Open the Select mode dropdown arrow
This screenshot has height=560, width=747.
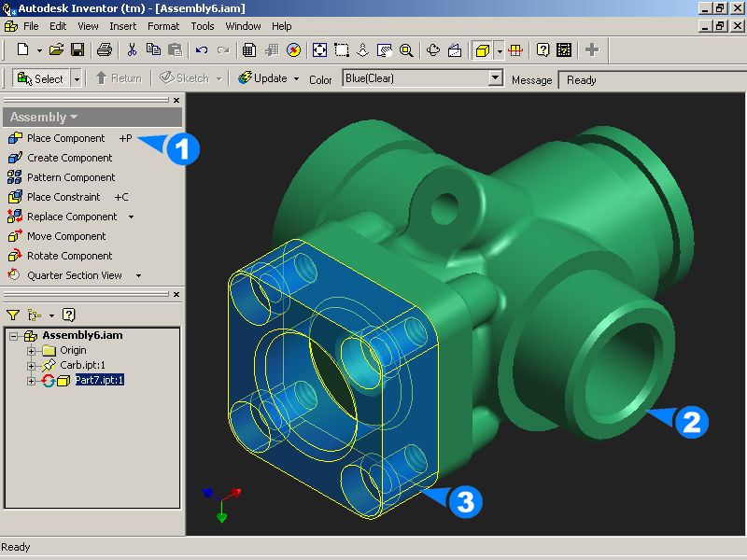pyautogui.click(x=77, y=78)
